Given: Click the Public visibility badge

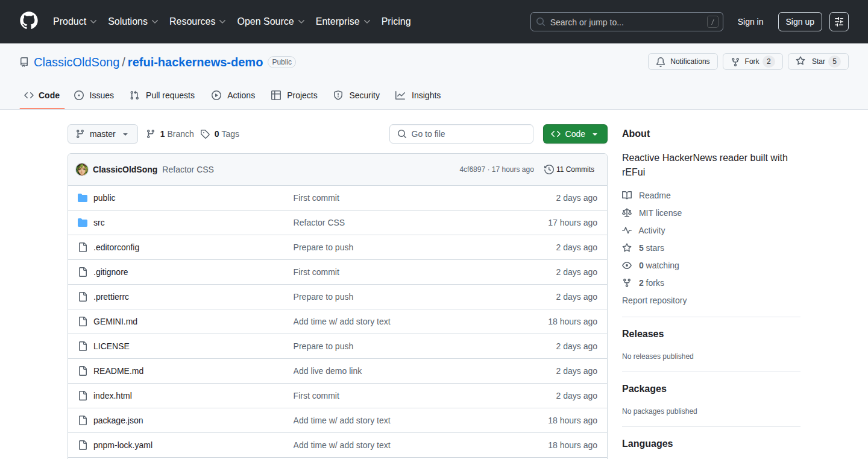Looking at the screenshot, I should tap(282, 62).
